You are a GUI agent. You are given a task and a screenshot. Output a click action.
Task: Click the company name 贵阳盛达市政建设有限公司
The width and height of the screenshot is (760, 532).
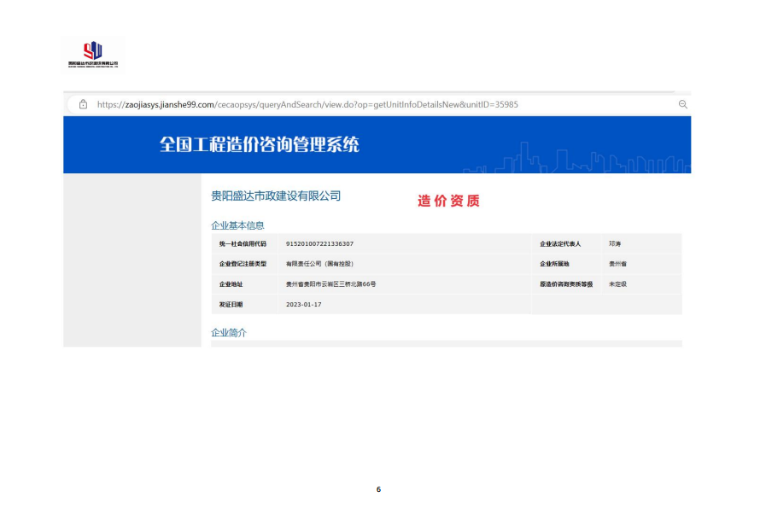[276, 196]
